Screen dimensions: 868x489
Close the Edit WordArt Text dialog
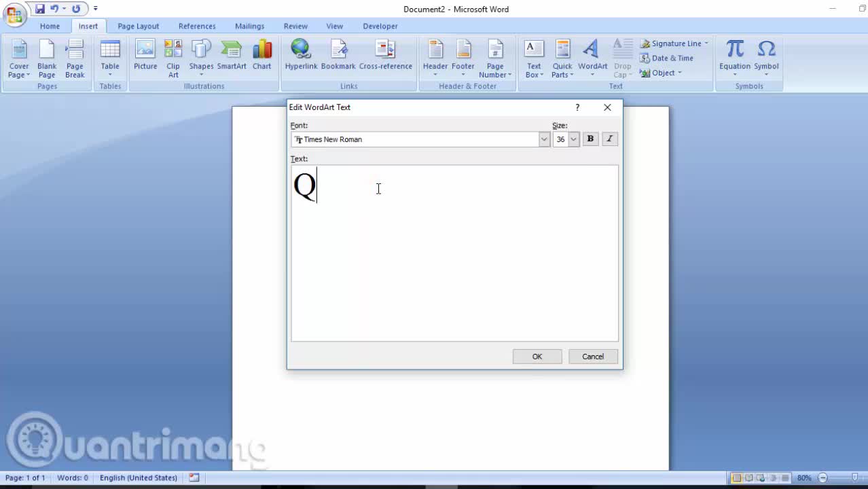click(x=607, y=107)
